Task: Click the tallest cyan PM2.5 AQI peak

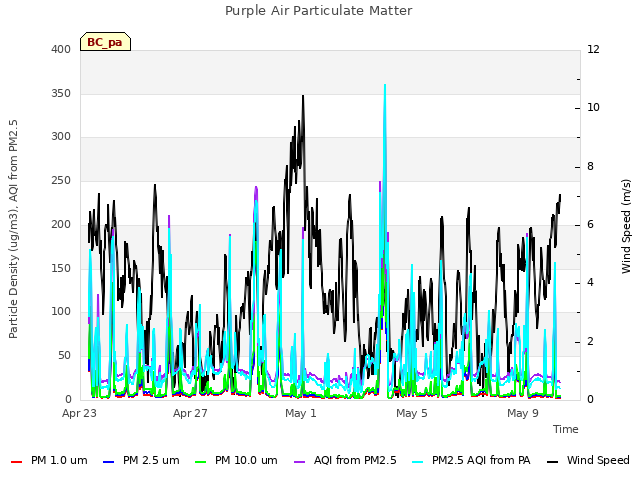Action: pyautogui.click(x=384, y=85)
